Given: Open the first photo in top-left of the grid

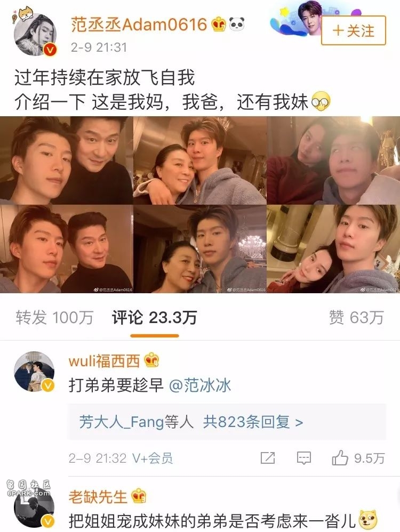Looking at the screenshot, I should tap(66, 160).
